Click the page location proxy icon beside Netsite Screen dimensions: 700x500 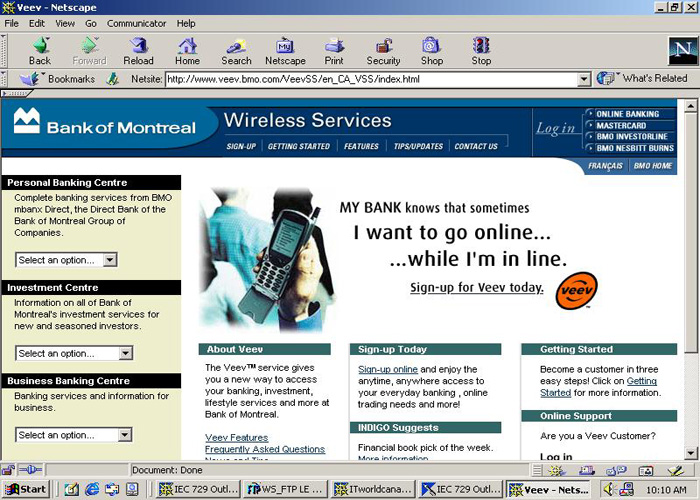(x=112, y=79)
